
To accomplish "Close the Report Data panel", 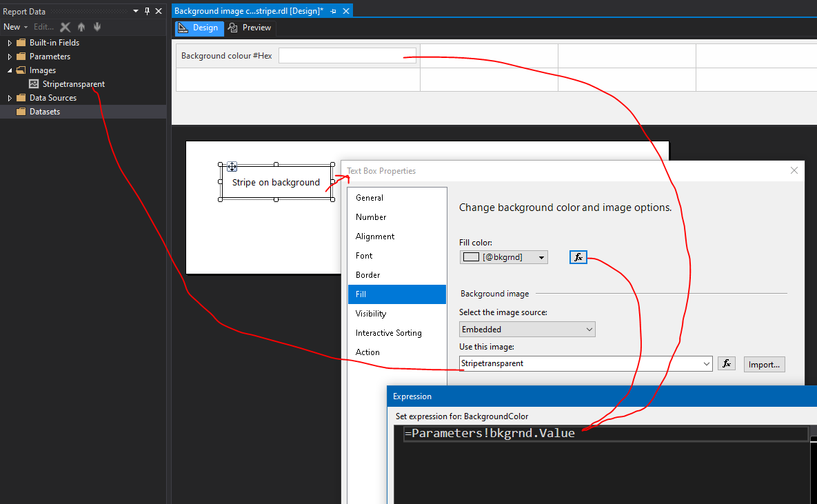I will (159, 11).
